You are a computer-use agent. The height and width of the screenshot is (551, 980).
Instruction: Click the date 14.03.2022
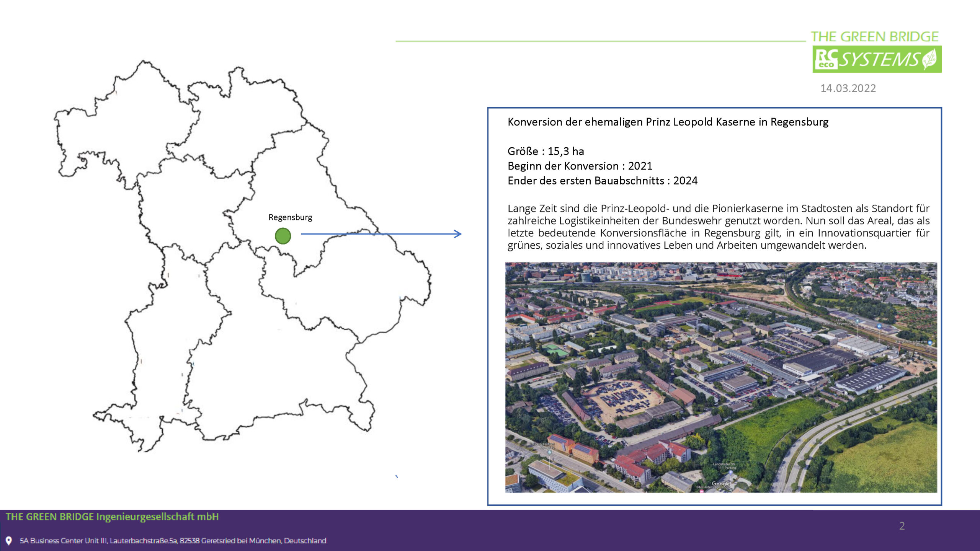pyautogui.click(x=848, y=88)
